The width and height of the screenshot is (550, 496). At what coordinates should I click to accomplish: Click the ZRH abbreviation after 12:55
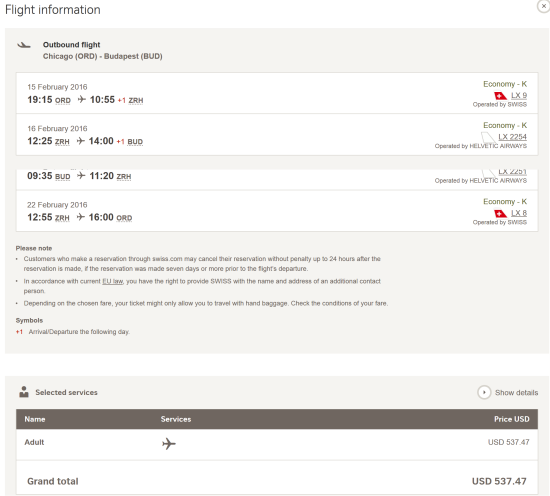[62, 218]
